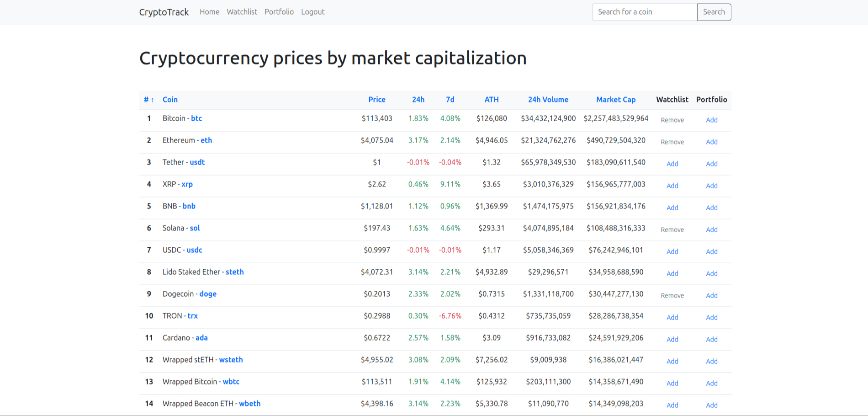Click inside the coin search field

[x=644, y=12]
